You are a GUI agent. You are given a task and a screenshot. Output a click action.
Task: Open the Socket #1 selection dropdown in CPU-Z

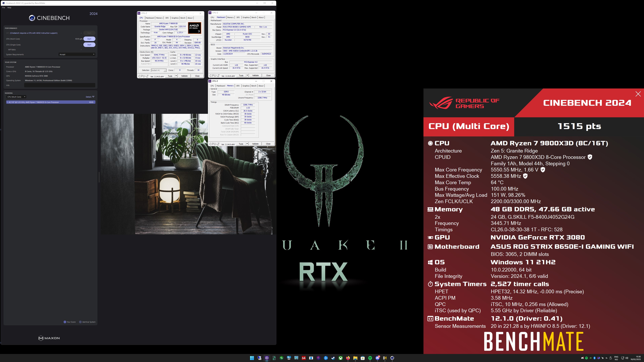click(x=159, y=70)
